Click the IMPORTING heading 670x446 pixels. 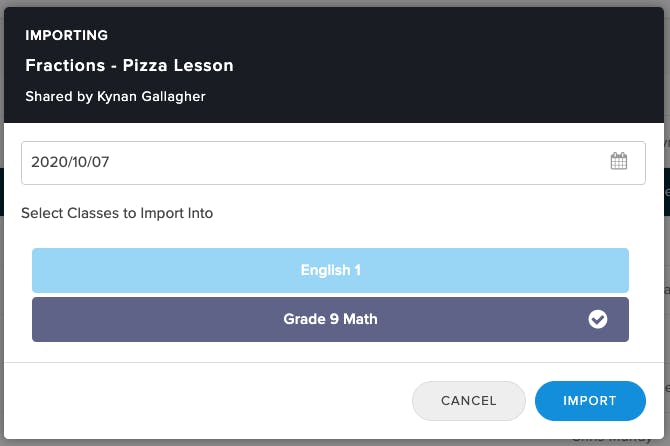[x=66, y=36]
